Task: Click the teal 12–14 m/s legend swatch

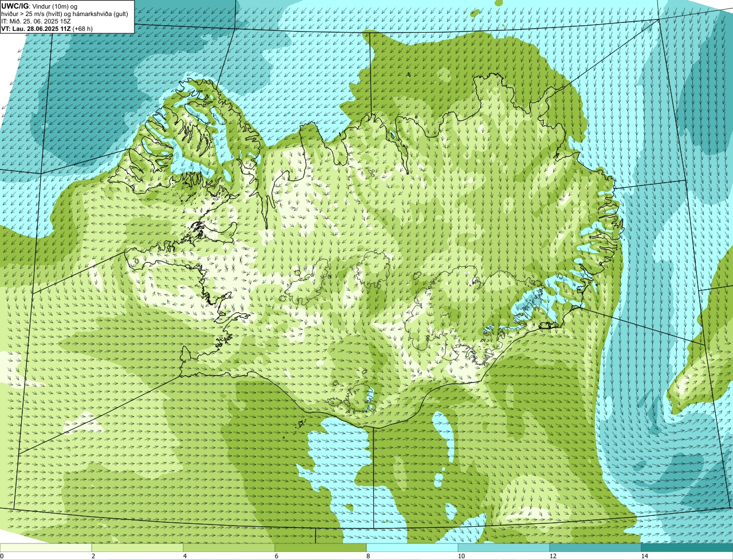Action: tap(596, 548)
